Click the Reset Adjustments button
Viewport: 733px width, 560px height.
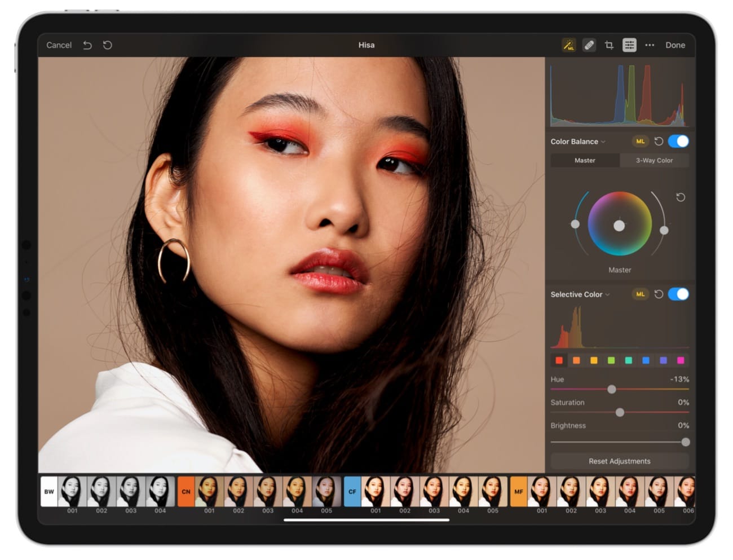[x=620, y=461]
